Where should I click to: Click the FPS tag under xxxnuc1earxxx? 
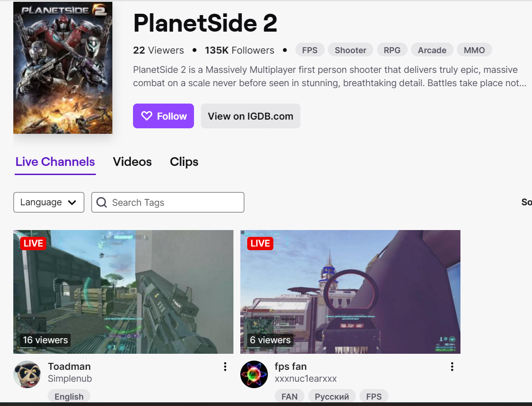coord(374,396)
